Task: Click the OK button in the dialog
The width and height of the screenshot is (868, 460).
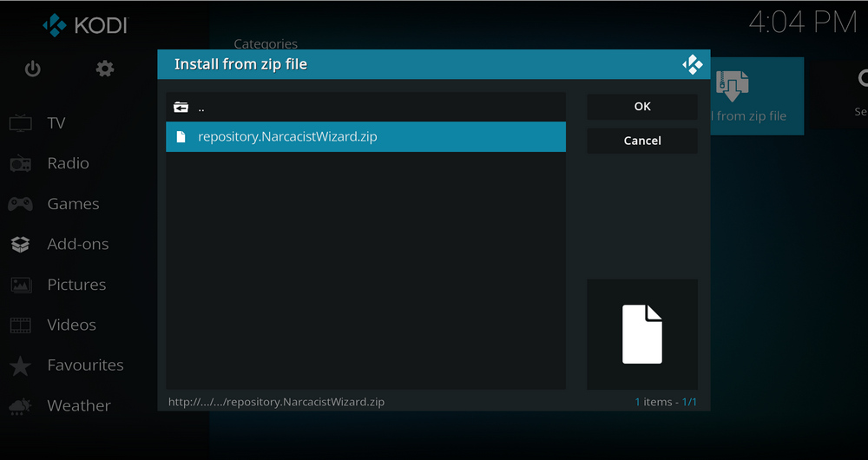Action: [x=642, y=106]
